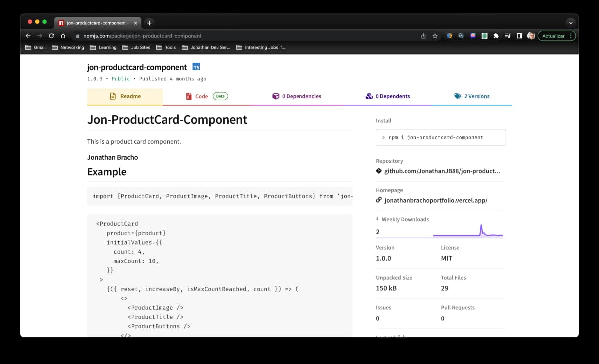Open the Chrome profile avatar
This screenshot has height=364, width=599.
pos(531,36)
